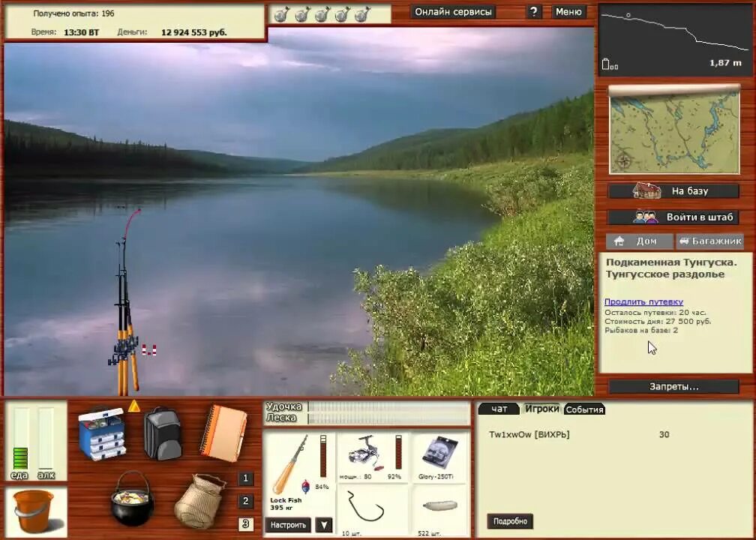The image size is (756, 540).
Task: Open Онлайн сервисы
Action: click(x=453, y=11)
